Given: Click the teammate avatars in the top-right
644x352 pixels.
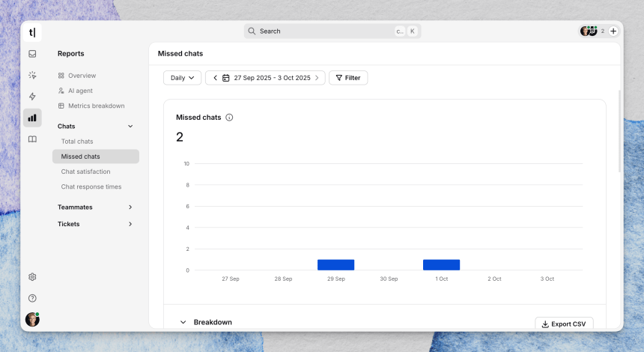Looking at the screenshot, I should point(589,31).
